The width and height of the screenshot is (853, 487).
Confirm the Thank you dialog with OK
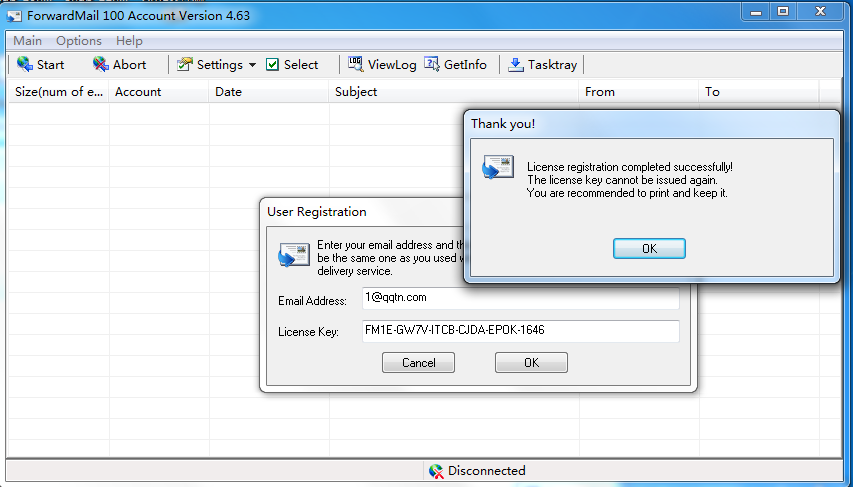click(649, 249)
